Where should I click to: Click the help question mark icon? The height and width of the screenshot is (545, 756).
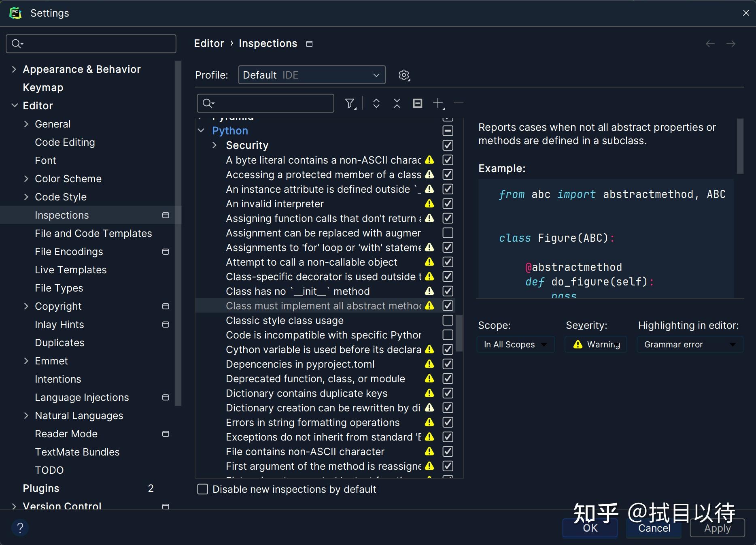coord(20,528)
